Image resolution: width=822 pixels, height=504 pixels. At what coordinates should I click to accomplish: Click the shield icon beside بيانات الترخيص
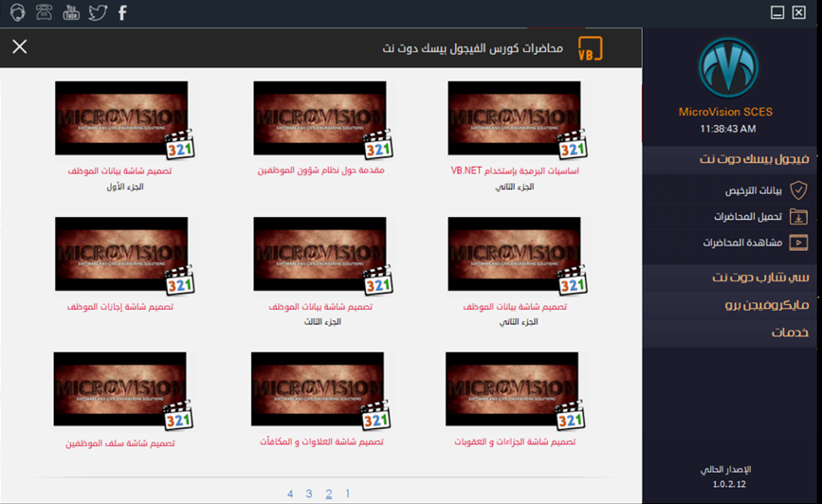click(x=798, y=190)
